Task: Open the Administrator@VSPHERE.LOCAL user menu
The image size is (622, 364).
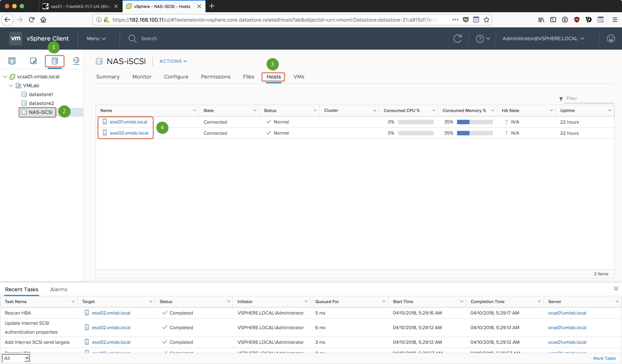Action: point(543,39)
